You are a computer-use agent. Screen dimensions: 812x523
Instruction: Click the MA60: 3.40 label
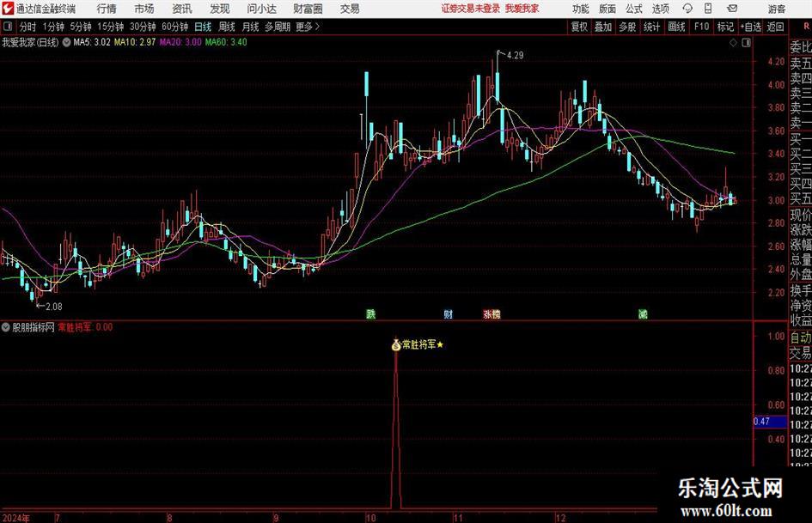click(x=226, y=42)
